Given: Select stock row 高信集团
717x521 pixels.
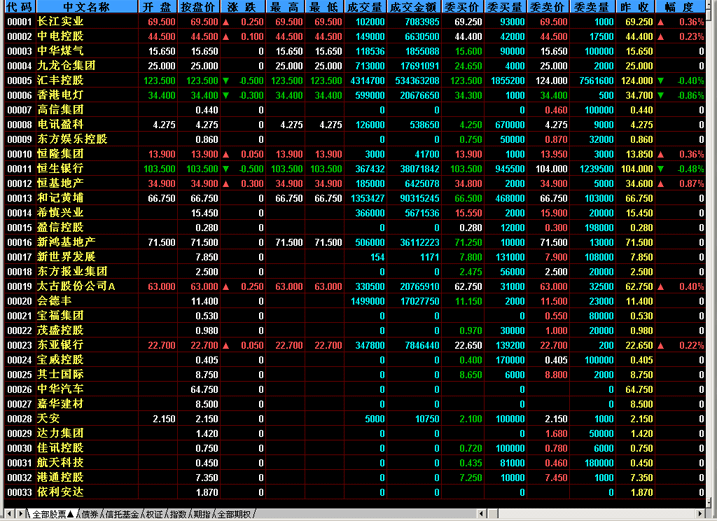Looking at the screenshot, I should (x=355, y=110).
